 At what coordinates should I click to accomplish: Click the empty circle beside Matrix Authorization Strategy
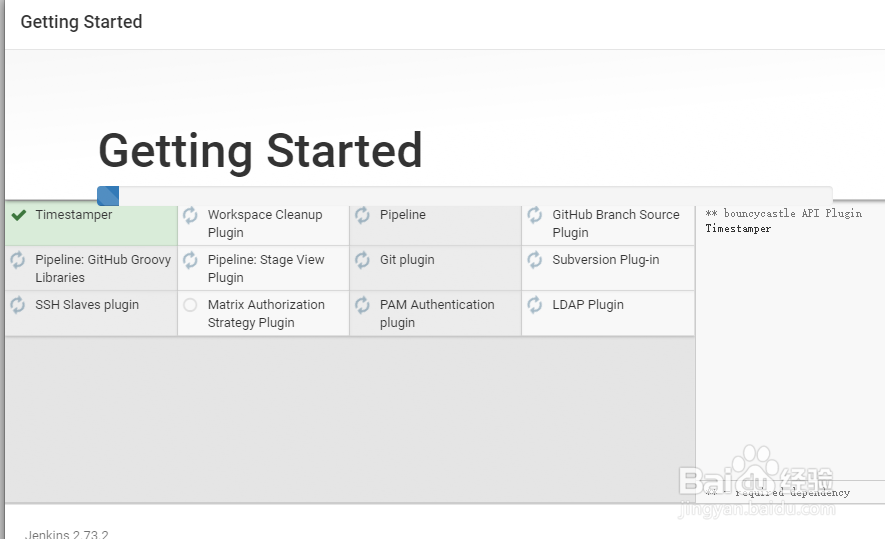(190, 305)
